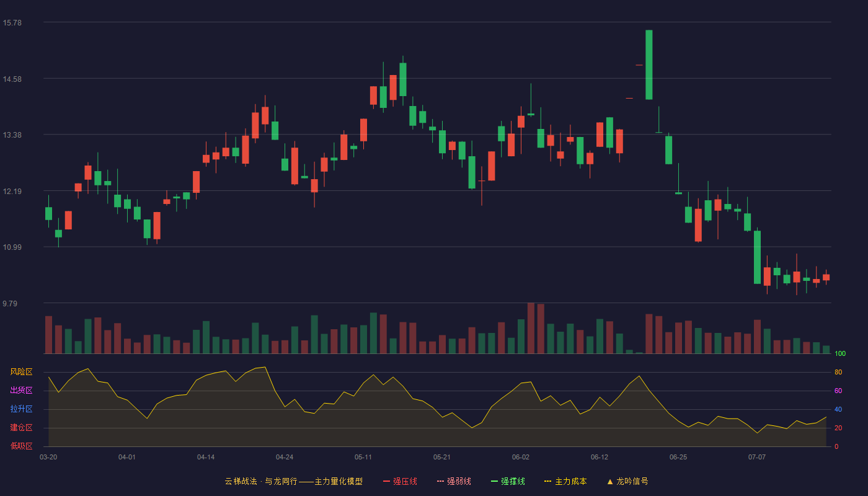Viewport: 868px width, 496px height.
Task: Click the 04-14 date label
Action: pos(206,457)
